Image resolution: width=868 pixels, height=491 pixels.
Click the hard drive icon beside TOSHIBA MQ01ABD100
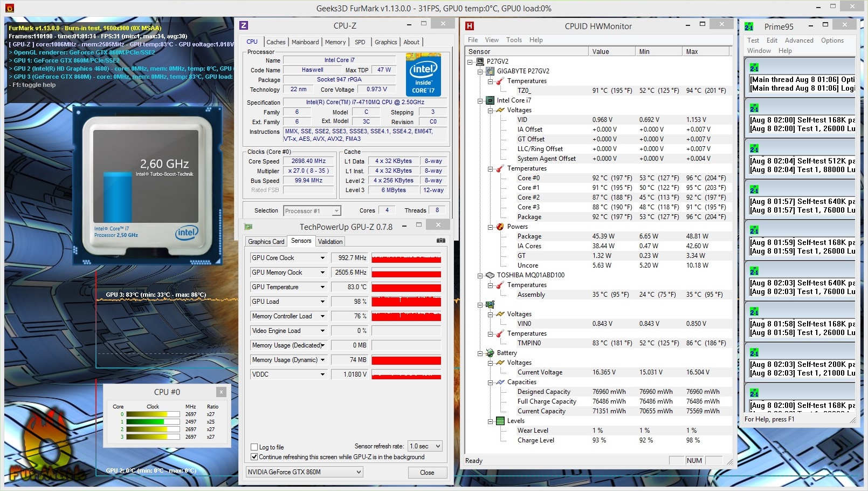(490, 275)
